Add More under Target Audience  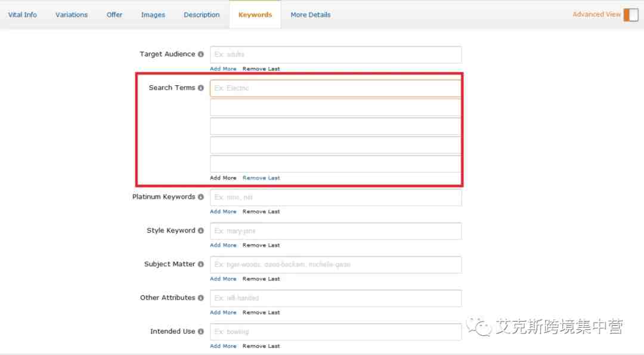pos(223,69)
